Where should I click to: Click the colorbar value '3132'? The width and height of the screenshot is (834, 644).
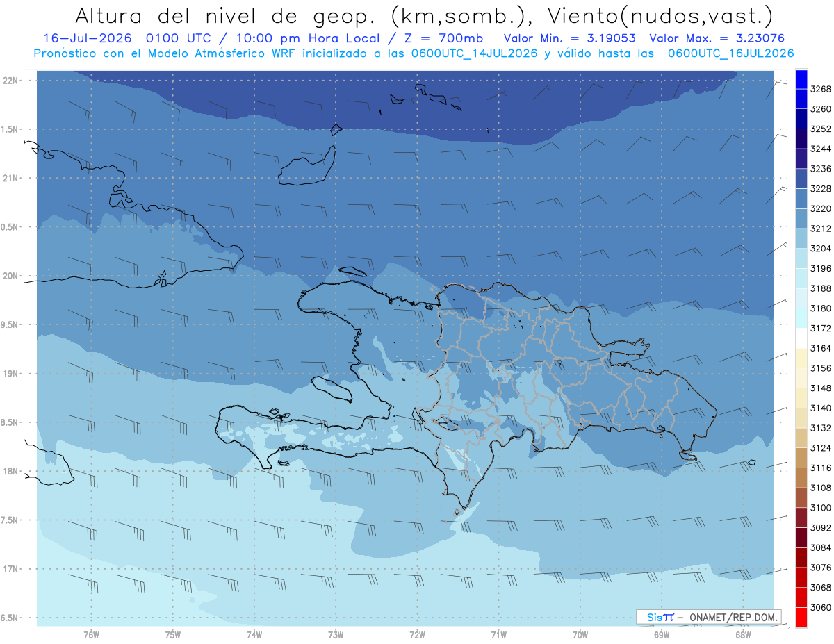(821, 428)
